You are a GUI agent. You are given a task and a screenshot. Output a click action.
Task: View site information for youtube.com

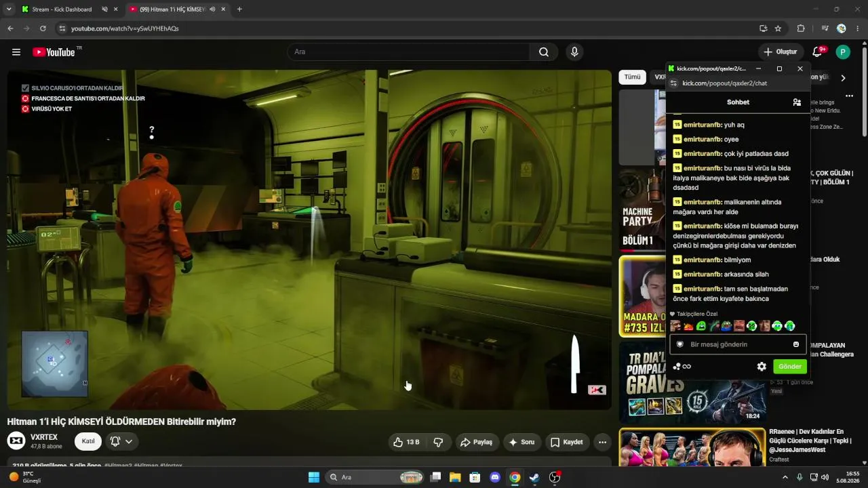click(62, 28)
